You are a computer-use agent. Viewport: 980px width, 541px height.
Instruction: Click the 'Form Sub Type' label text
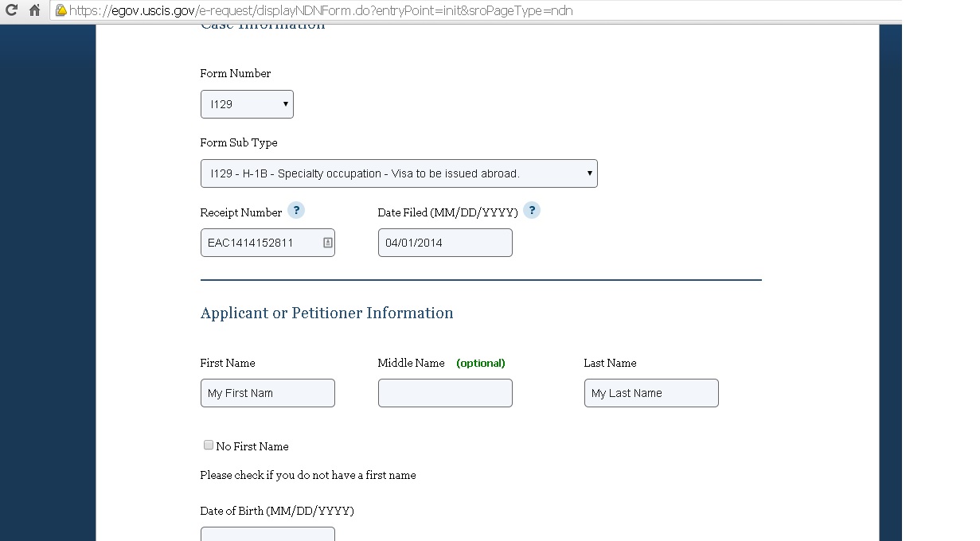[x=239, y=142]
